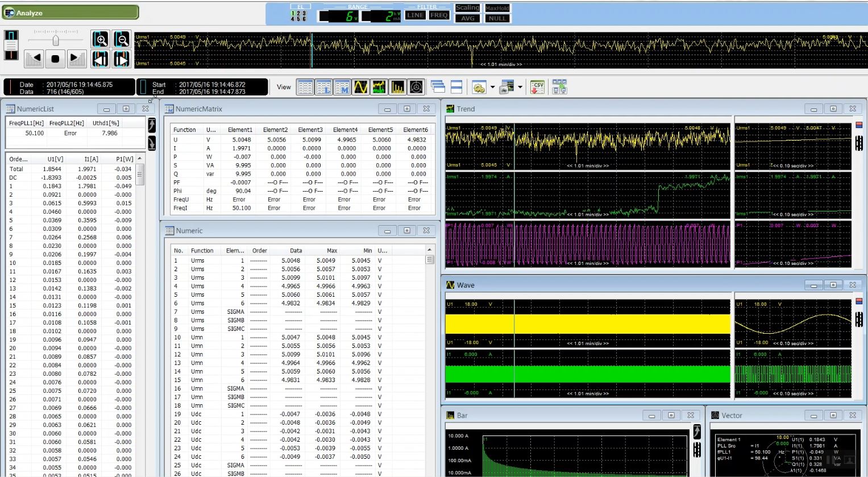Toggle the Trend view icon
Viewport: 868px width, 477px height.
pyautogui.click(x=379, y=87)
